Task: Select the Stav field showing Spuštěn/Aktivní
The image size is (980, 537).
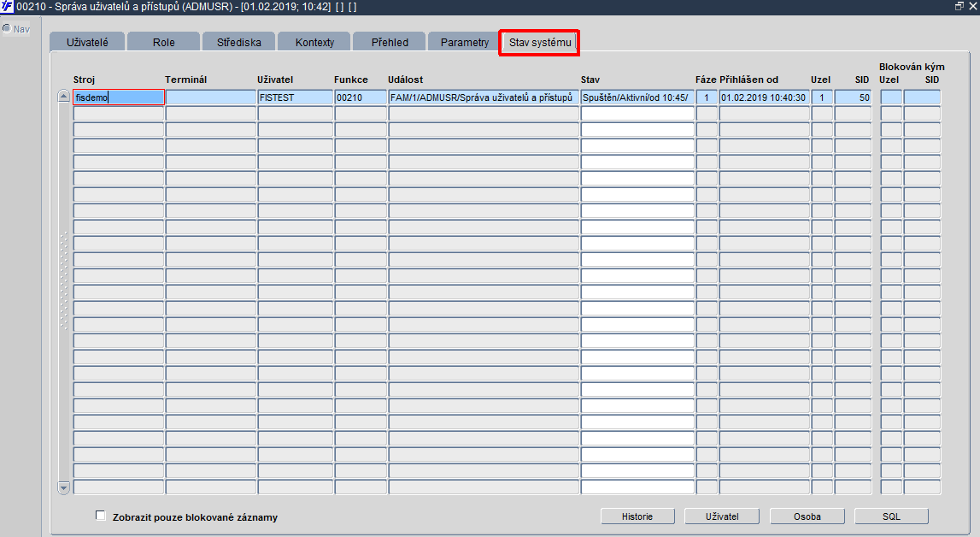Action: click(637, 97)
